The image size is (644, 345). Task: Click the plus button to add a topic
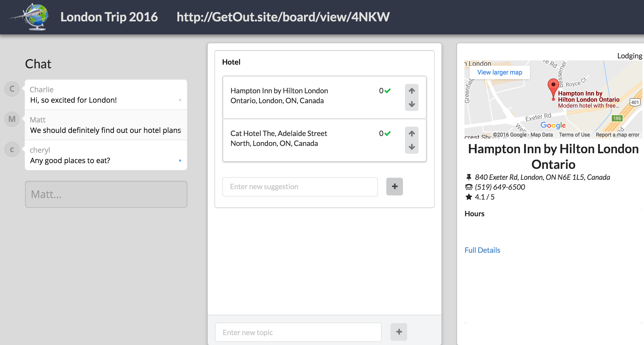point(399,332)
